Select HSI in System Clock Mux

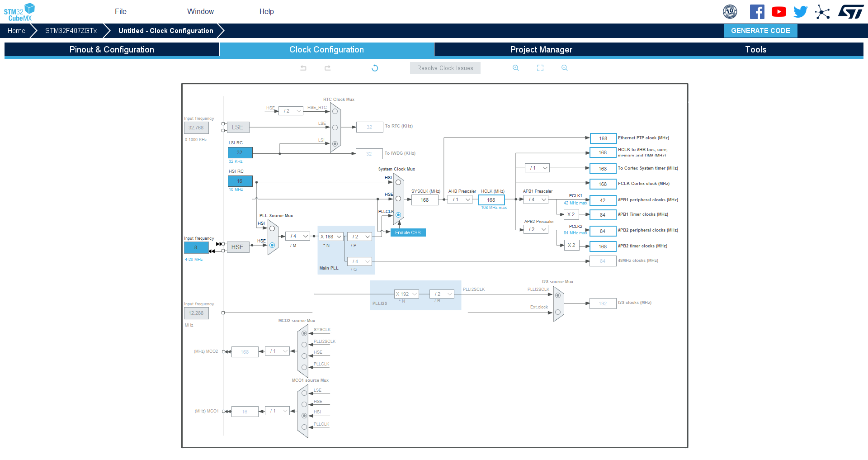[x=398, y=182]
